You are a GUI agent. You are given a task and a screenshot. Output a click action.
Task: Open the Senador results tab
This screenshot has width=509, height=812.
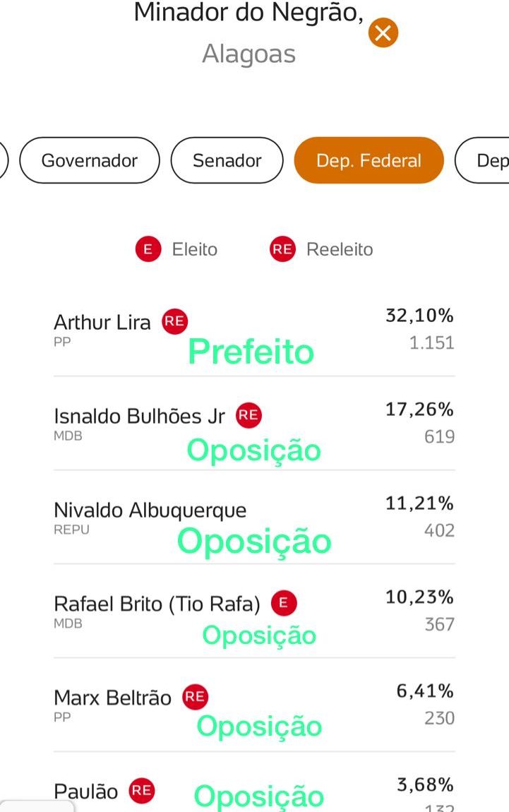click(227, 160)
